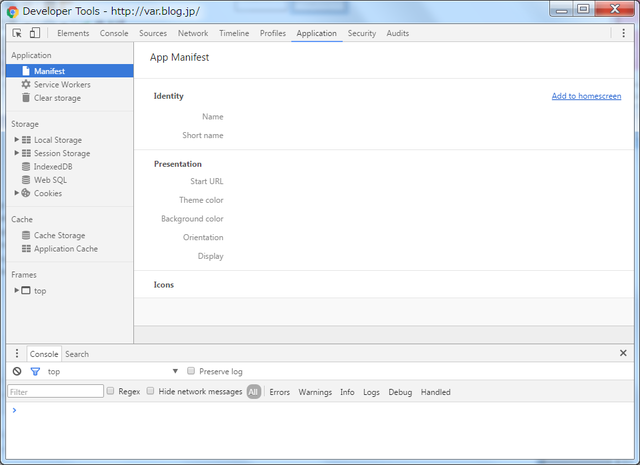Switch to the Console tab in toolbar
Screen dimensions: 640x465
[114, 33]
